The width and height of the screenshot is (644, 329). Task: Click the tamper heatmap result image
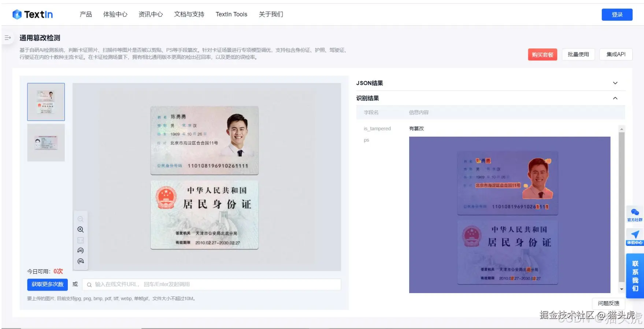coord(510,215)
